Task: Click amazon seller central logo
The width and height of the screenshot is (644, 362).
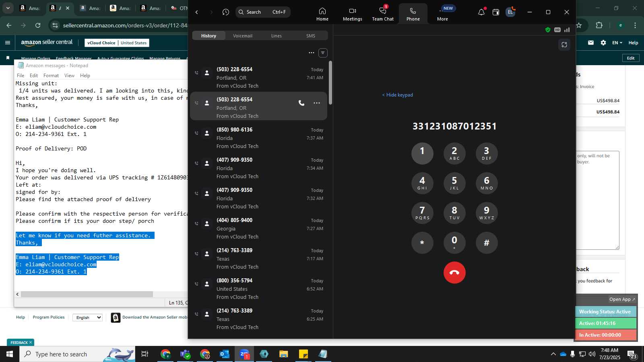Action: click(47, 42)
